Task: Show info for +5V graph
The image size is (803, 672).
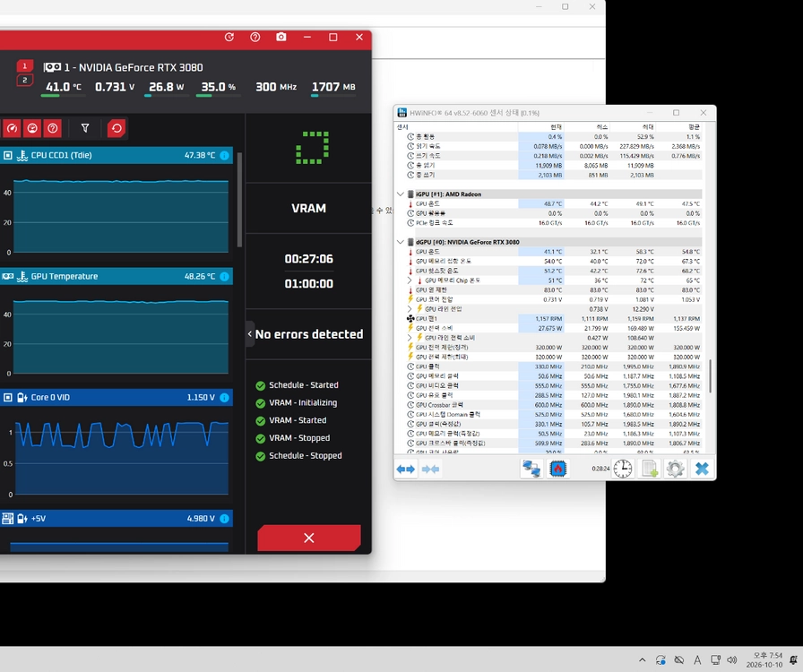Action: (x=224, y=519)
